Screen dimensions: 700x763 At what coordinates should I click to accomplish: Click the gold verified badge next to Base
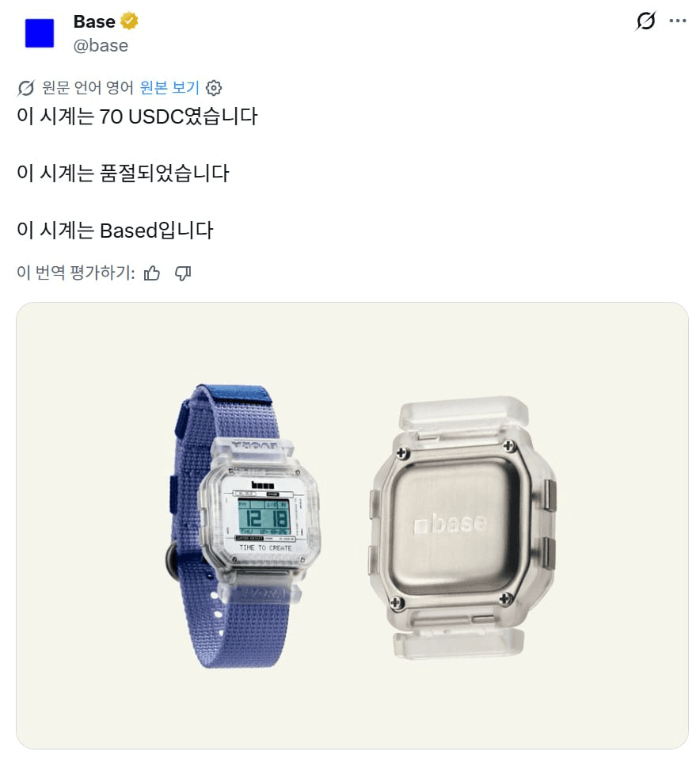129,21
